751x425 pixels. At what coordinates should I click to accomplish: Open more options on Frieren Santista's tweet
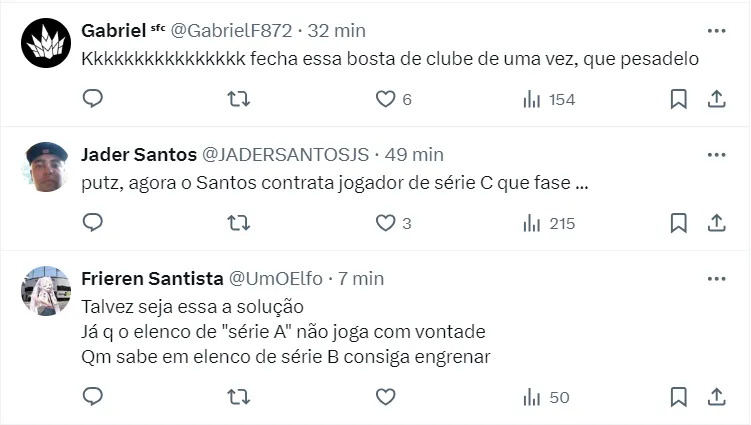coord(716,277)
